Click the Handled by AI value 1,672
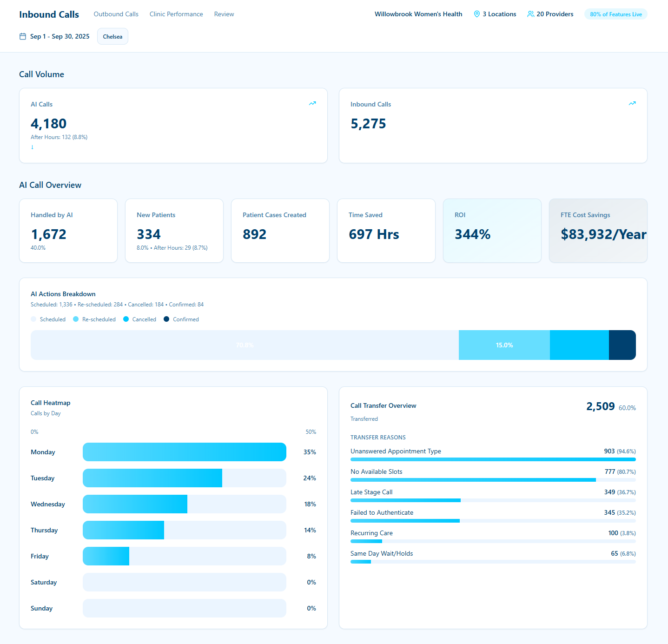Image resolution: width=668 pixels, height=644 pixels. [x=49, y=234]
